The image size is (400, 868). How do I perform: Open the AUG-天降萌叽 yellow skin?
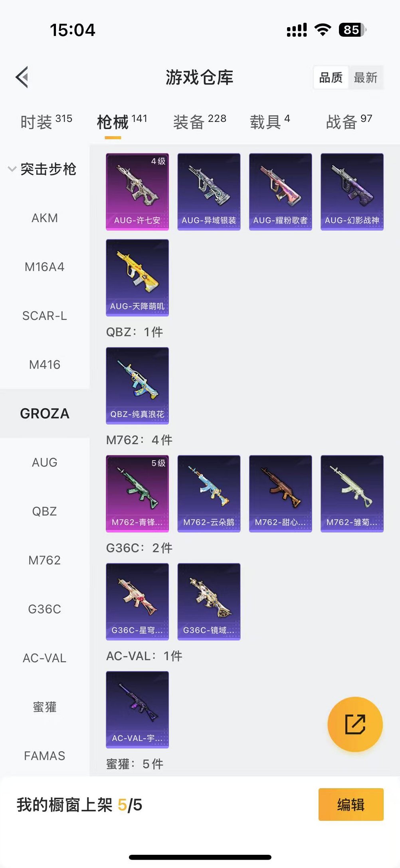(x=137, y=278)
